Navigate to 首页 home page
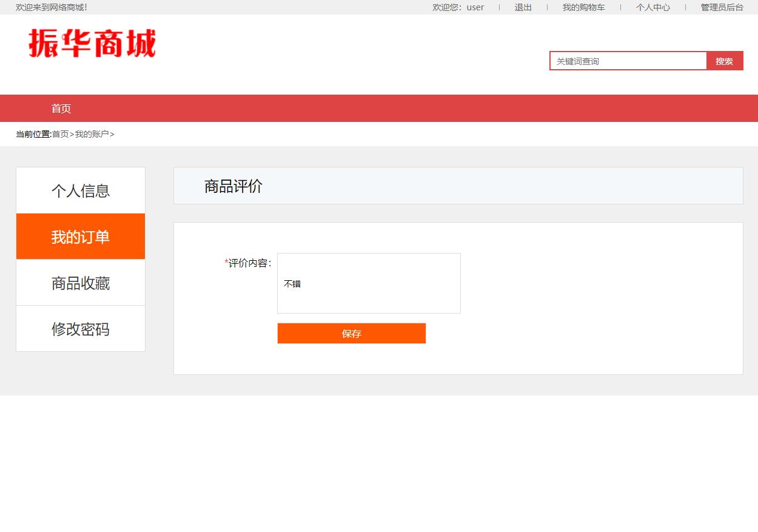This screenshot has height=532, width=758. point(61,108)
